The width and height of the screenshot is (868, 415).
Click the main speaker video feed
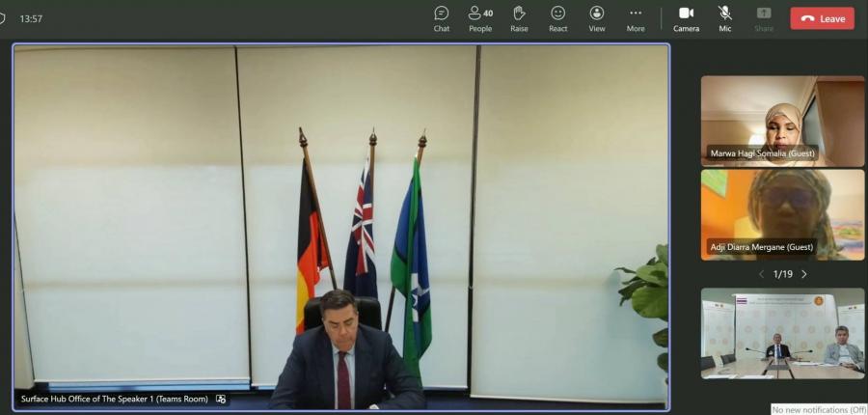[340, 222]
